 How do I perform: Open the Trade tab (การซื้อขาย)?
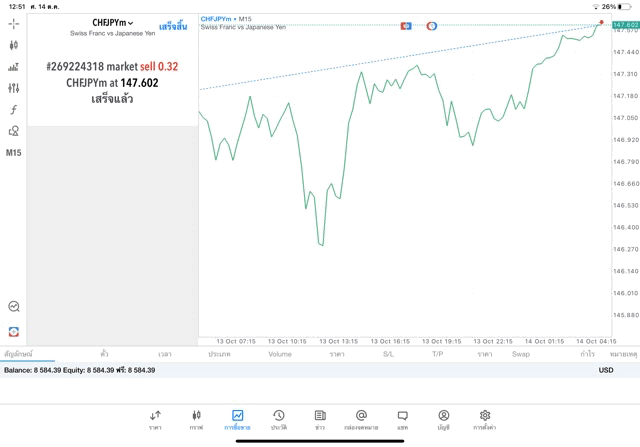pos(238,420)
